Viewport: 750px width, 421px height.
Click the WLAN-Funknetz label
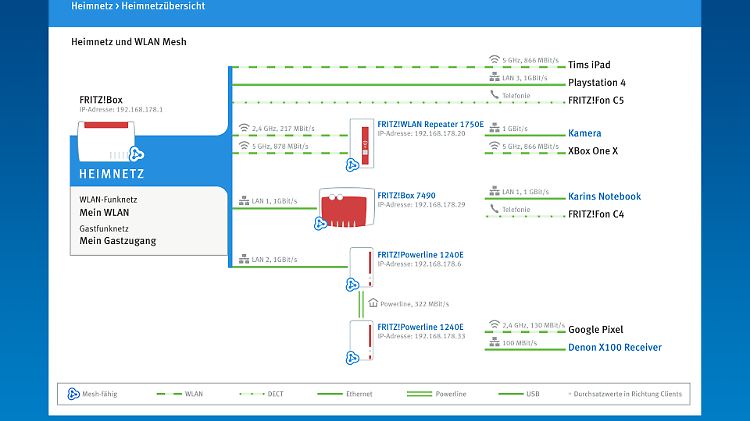108,200
